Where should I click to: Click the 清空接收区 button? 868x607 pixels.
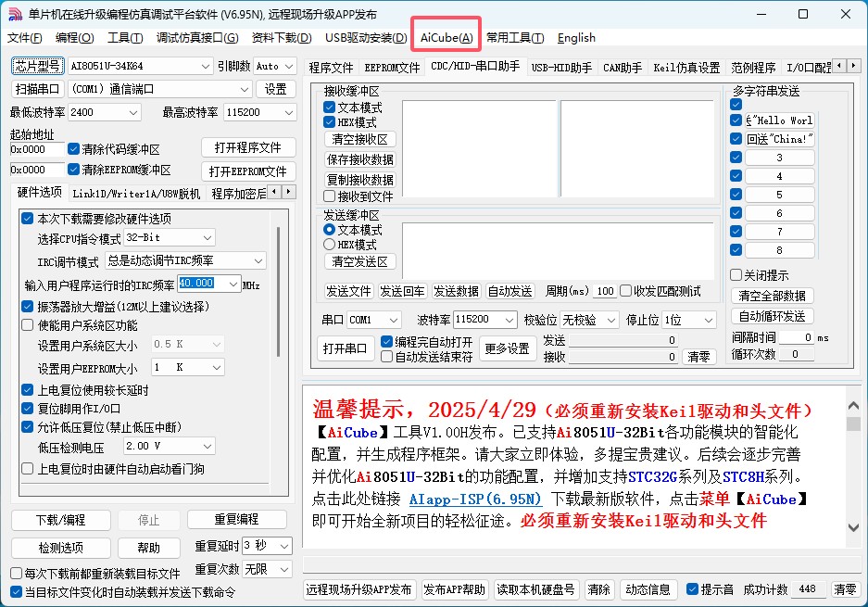pyautogui.click(x=359, y=139)
